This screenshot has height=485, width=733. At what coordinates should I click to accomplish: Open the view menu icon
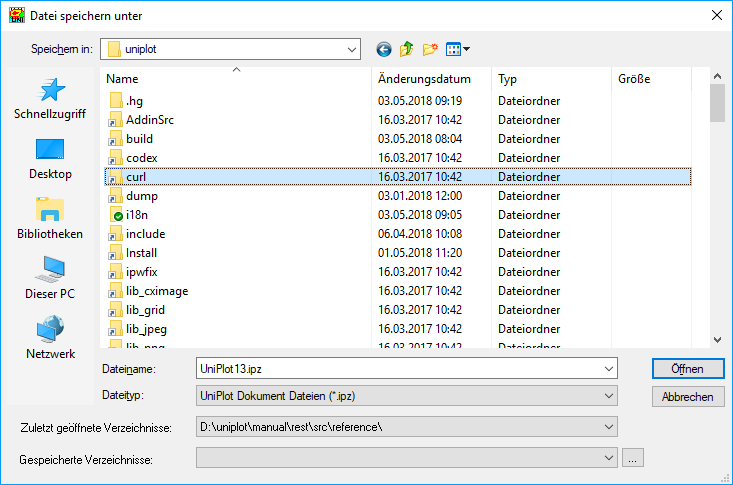tap(458, 49)
